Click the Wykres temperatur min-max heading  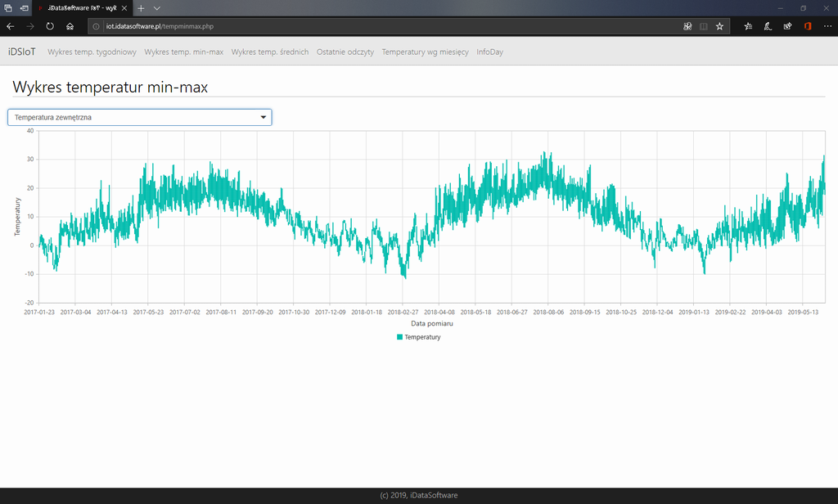[x=110, y=87]
